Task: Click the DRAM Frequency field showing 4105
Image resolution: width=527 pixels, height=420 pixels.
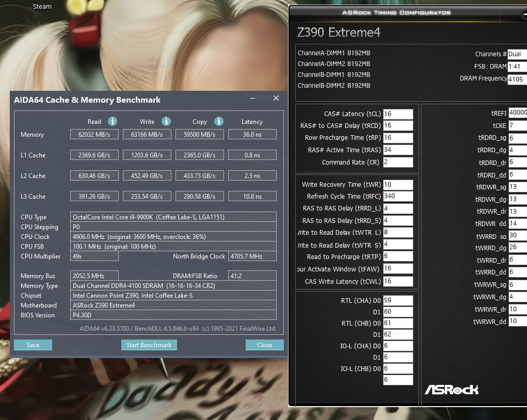Action: (517, 79)
